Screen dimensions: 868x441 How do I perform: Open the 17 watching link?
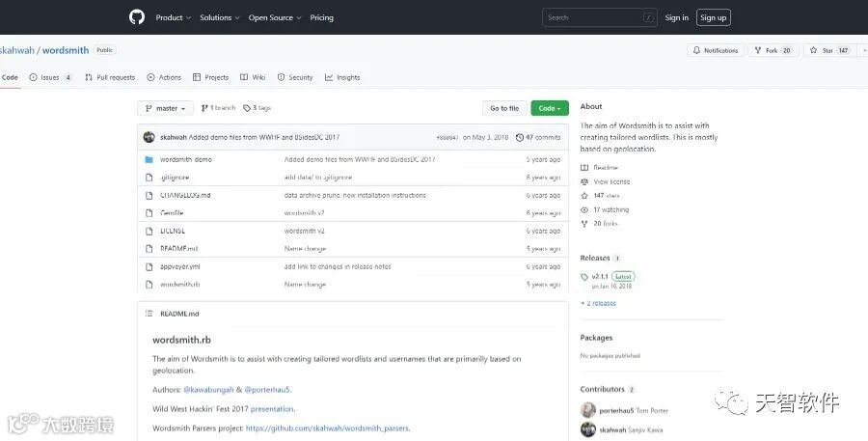[605, 210]
